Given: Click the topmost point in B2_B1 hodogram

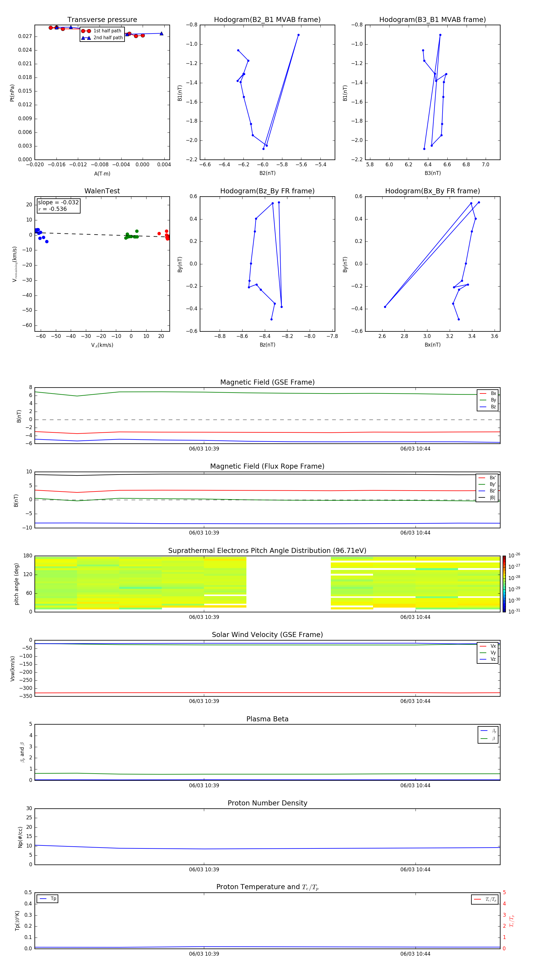Looking at the screenshot, I should click(x=298, y=35).
